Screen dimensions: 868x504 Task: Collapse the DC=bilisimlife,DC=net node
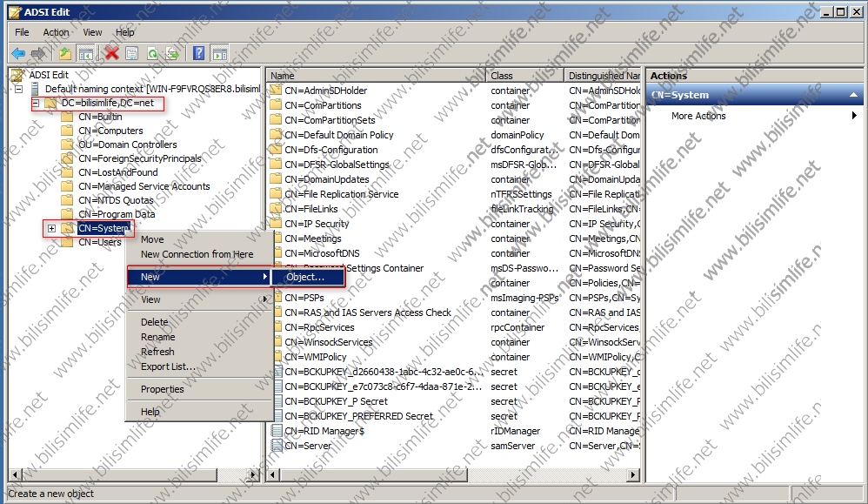(36, 103)
